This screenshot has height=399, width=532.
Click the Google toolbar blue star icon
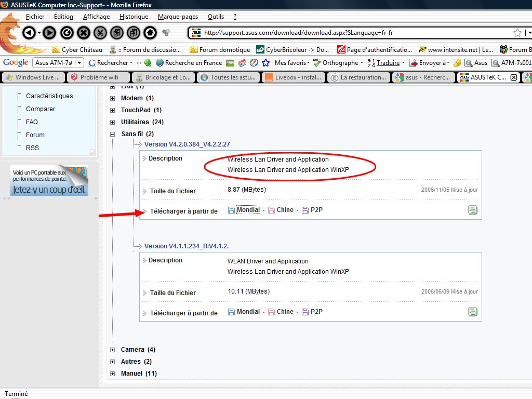click(266, 63)
